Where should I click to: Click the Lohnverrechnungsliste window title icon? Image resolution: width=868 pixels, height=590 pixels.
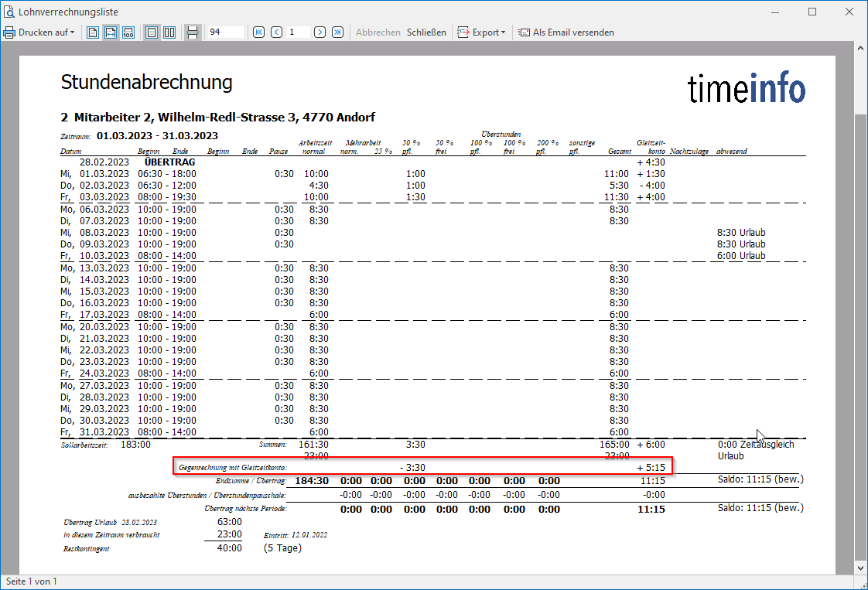point(9,12)
